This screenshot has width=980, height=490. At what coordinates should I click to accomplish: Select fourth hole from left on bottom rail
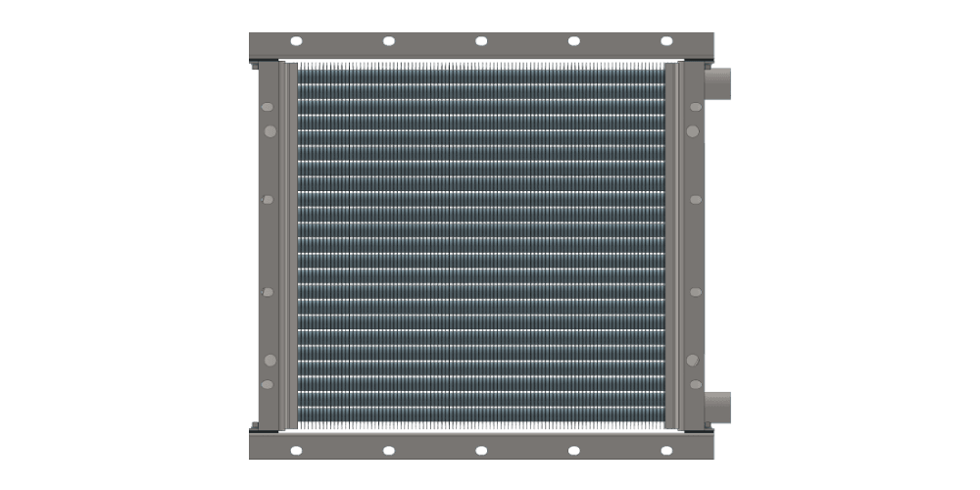(x=574, y=450)
